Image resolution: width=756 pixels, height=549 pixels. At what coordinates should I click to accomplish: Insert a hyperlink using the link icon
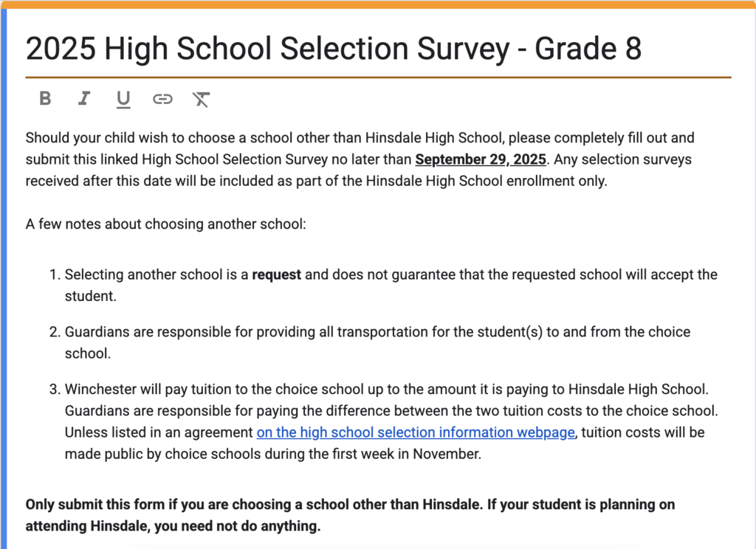click(x=162, y=99)
